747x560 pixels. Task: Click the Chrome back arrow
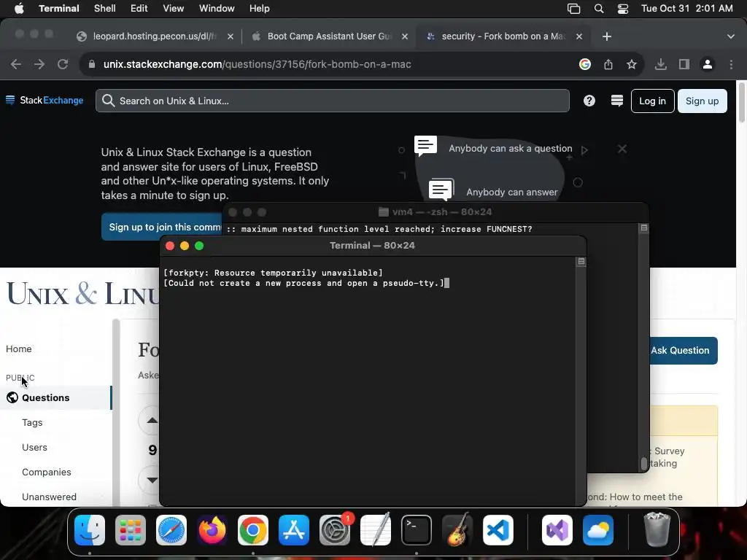(16, 64)
